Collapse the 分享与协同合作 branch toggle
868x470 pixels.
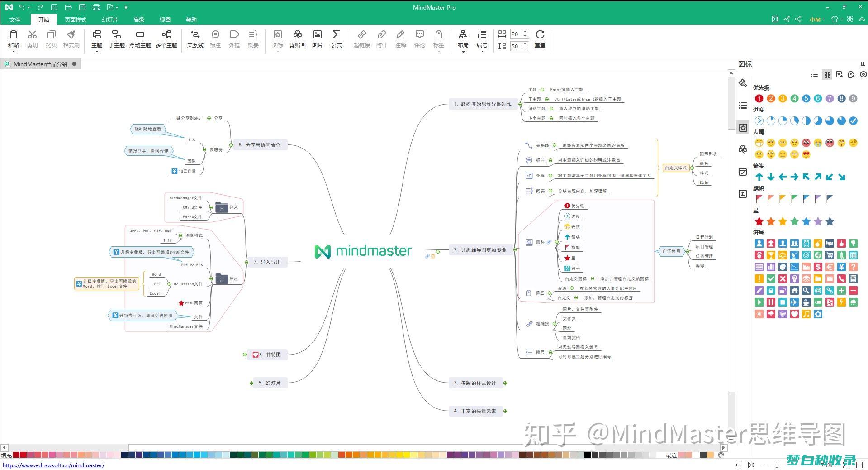231,145
